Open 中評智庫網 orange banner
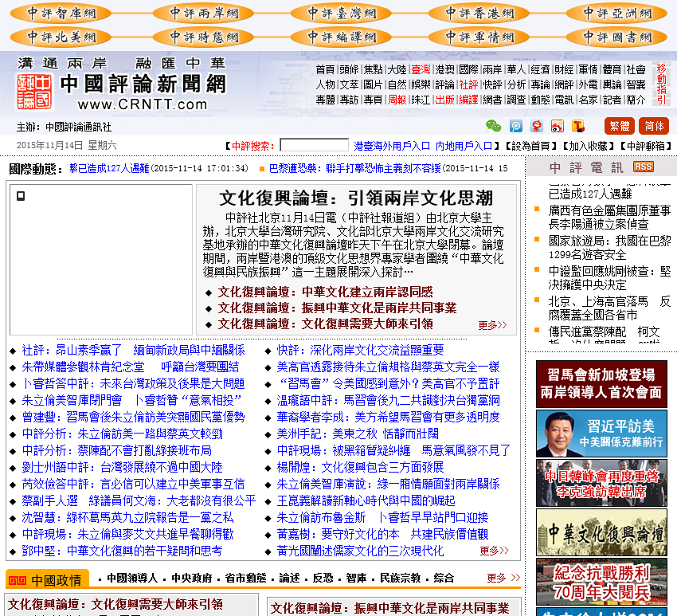Viewport: 677px width, 616px height. coord(61,14)
